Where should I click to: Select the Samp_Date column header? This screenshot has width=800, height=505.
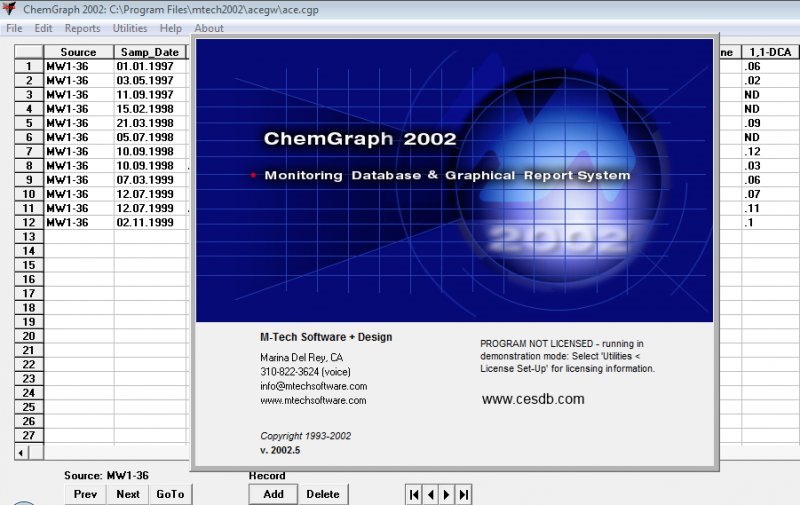point(150,52)
